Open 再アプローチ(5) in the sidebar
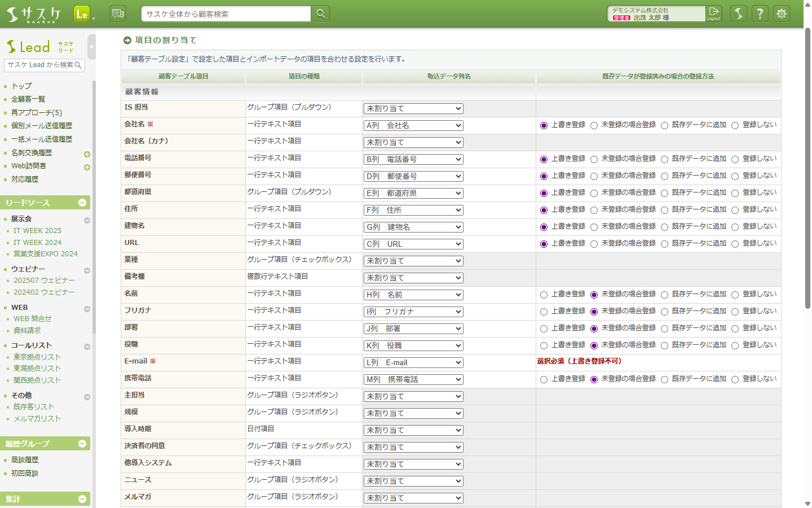 tap(37, 113)
